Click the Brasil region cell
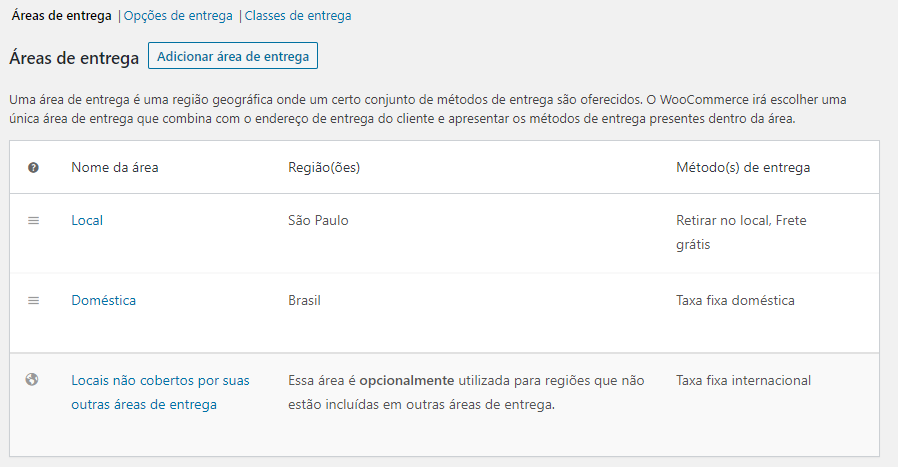The image size is (898, 467). (x=304, y=300)
